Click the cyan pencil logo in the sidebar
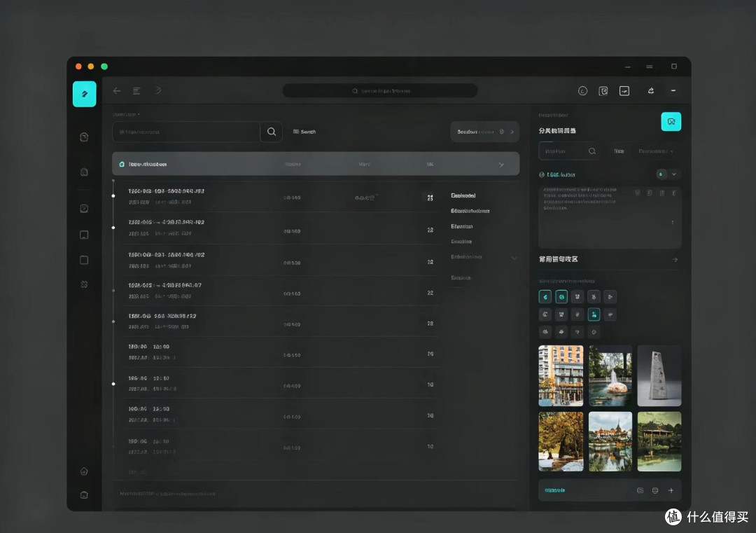 click(x=85, y=94)
